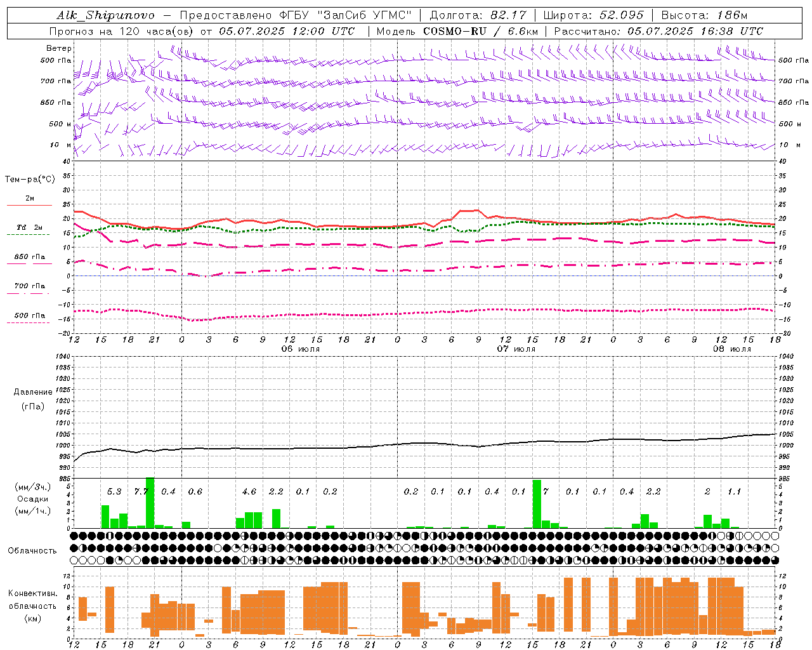Click the Ветер panel label
Screen dimensions: 812x650
59,48
